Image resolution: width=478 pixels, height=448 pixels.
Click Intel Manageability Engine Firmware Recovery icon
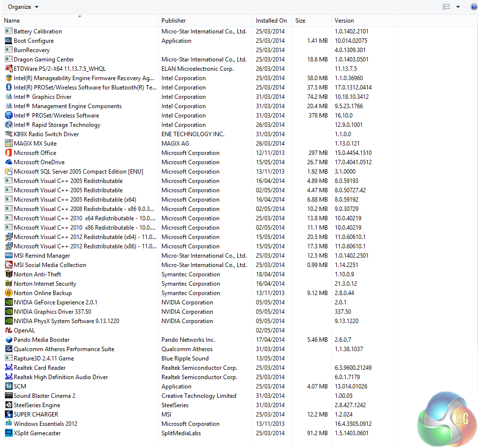tap(9, 78)
